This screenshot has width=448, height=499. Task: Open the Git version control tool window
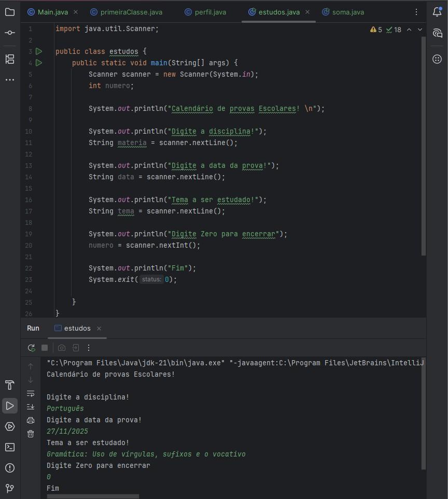[10, 488]
